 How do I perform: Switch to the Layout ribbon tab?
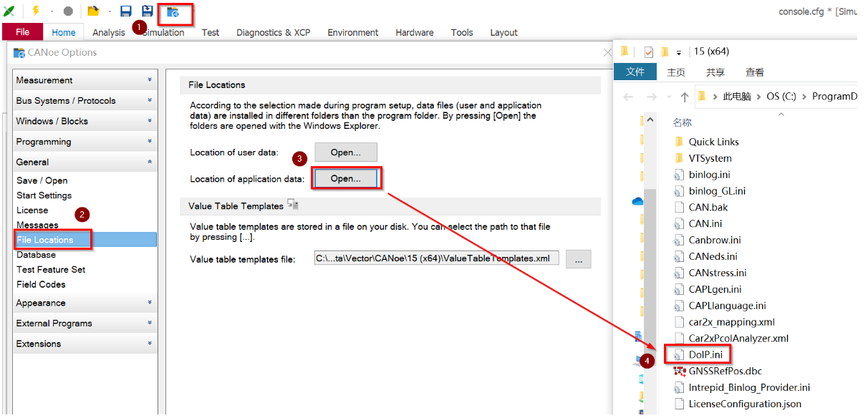[x=504, y=32]
